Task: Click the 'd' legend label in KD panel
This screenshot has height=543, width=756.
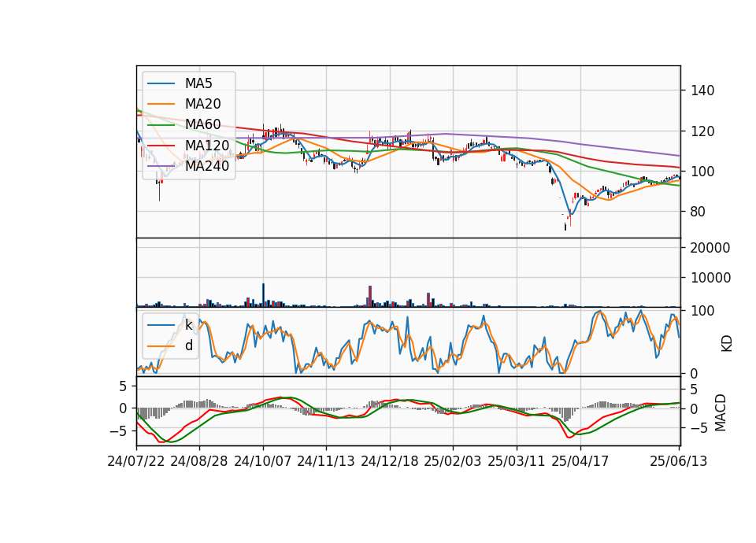Action: pyautogui.click(x=189, y=345)
